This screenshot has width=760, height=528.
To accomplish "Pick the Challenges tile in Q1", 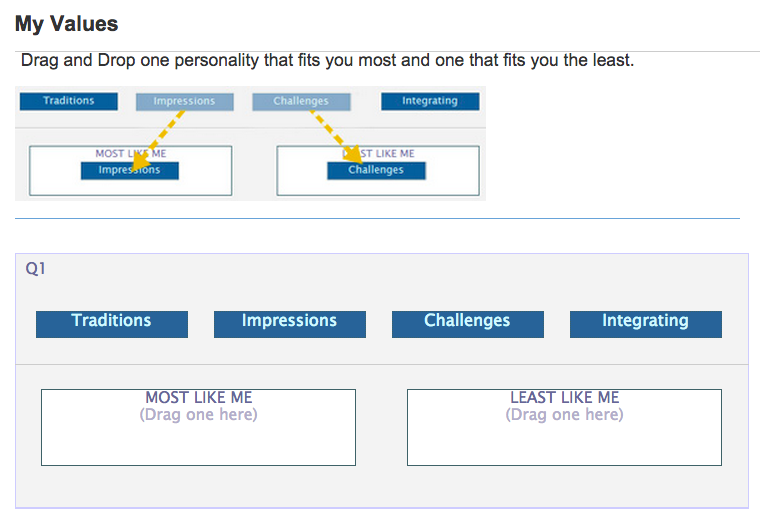I will [x=468, y=323].
